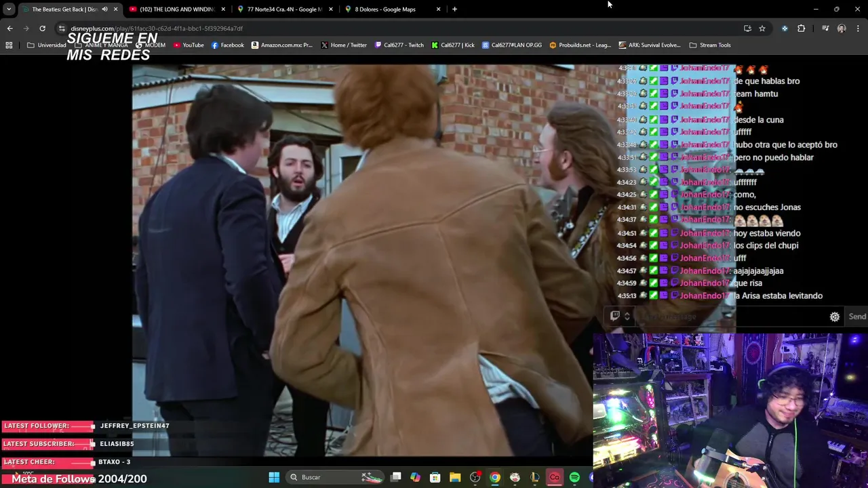The image size is (868, 488).
Task: Open Microsoft Store from the taskbar
Action: point(435,477)
